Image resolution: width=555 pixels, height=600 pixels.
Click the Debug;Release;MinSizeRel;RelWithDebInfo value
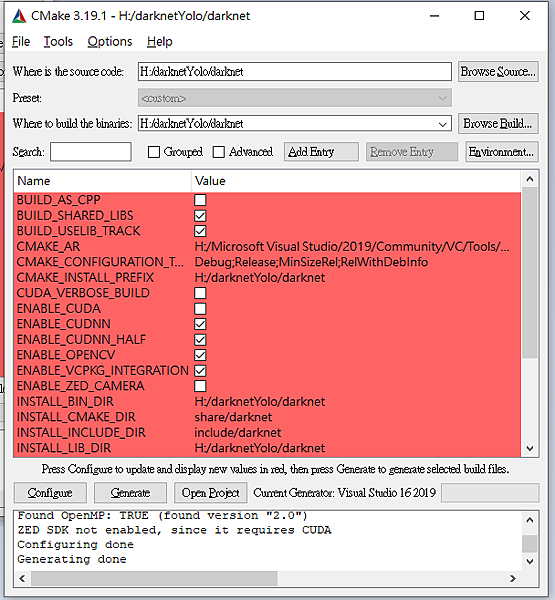[x=311, y=262]
